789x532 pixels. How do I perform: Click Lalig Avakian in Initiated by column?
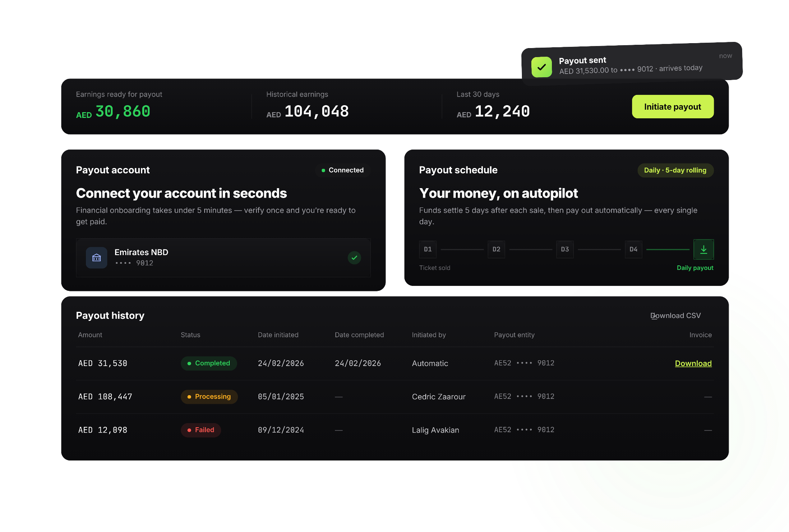click(436, 430)
